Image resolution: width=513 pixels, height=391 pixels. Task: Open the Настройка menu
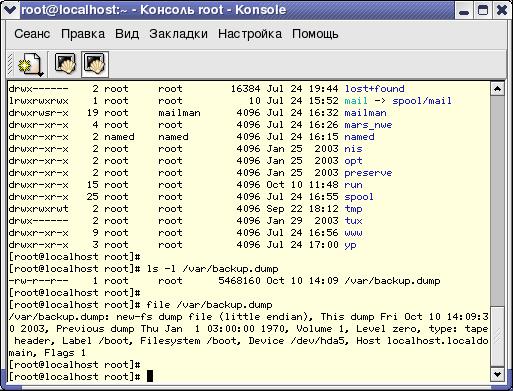[x=250, y=34]
